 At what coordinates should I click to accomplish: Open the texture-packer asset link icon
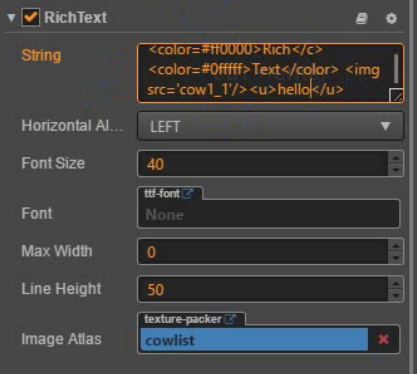point(230,319)
